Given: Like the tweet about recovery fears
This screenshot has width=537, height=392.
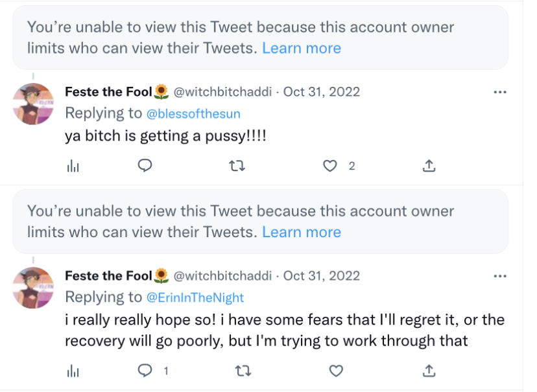Looking at the screenshot, I should pos(335,371).
